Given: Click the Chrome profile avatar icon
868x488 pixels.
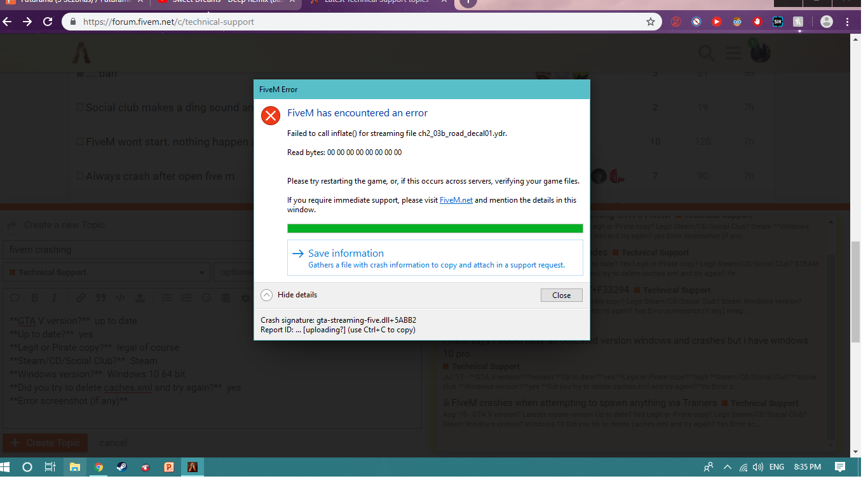Looking at the screenshot, I should pyautogui.click(x=827, y=22).
